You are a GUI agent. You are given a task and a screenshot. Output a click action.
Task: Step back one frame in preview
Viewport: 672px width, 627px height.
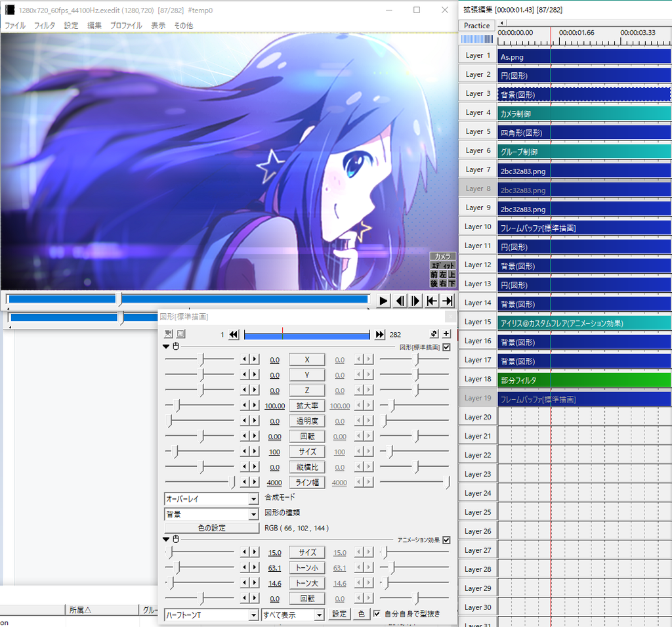400,301
